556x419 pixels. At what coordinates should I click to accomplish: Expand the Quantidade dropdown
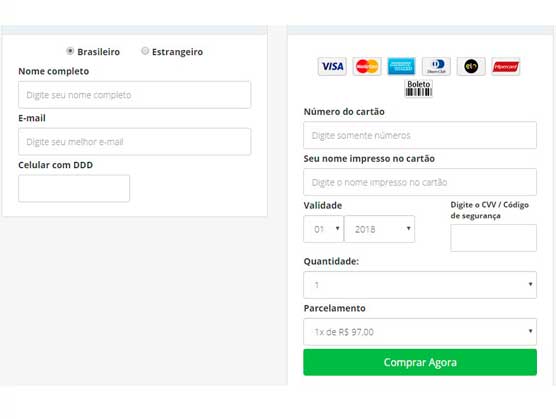pyautogui.click(x=420, y=285)
